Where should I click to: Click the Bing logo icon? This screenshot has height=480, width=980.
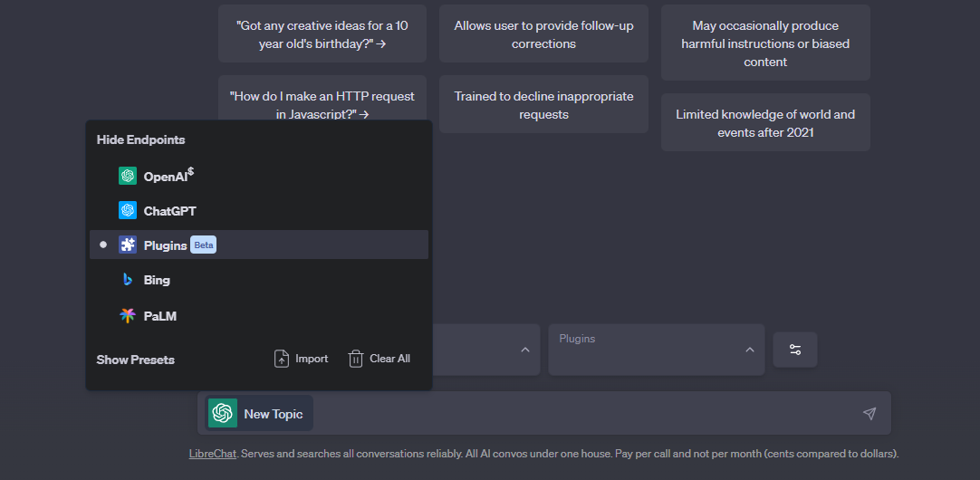128,280
